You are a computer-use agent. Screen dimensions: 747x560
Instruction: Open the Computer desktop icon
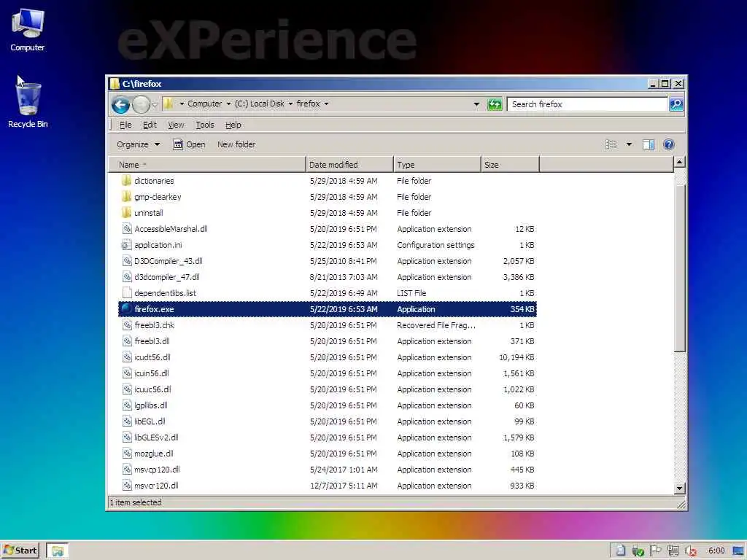pos(28,29)
